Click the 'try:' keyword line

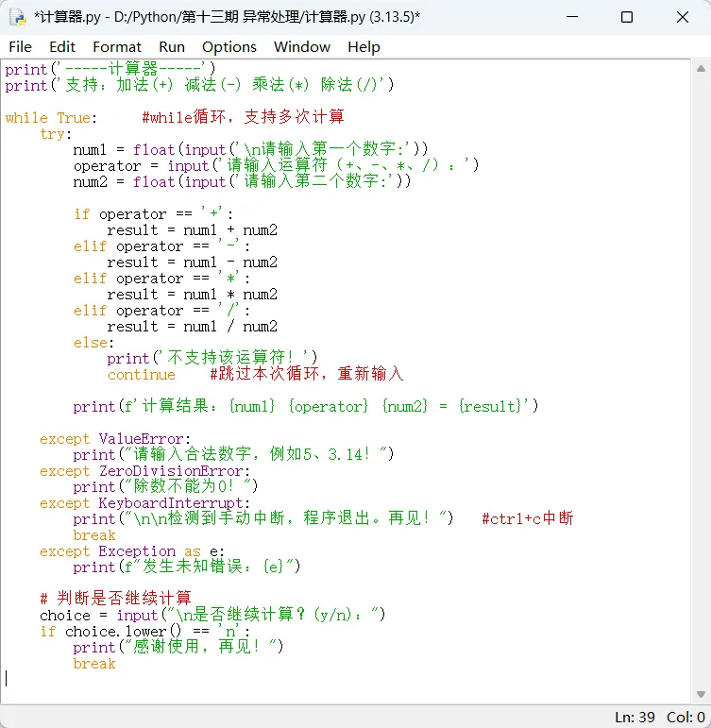(x=56, y=134)
